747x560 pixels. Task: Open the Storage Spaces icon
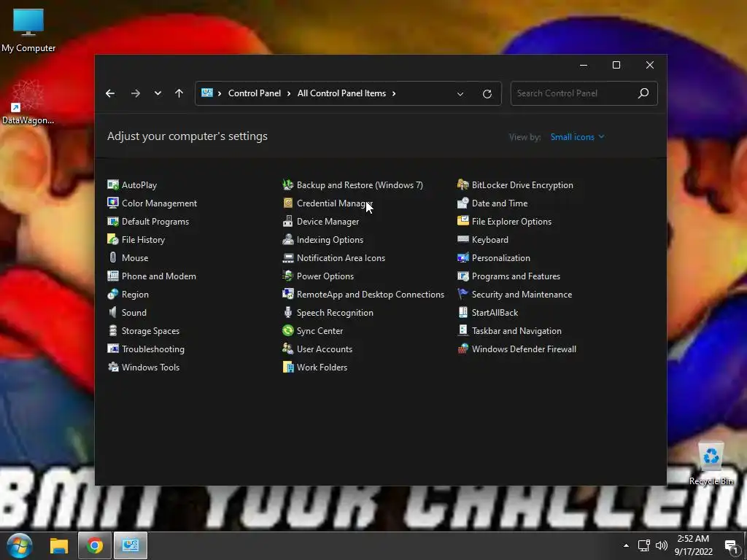(113, 330)
